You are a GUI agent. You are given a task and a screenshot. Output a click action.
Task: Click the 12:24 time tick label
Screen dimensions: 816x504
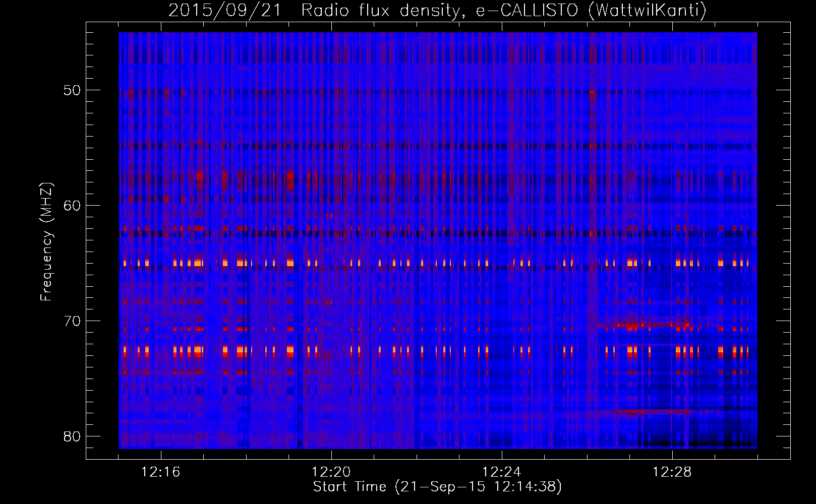(x=502, y=472)
